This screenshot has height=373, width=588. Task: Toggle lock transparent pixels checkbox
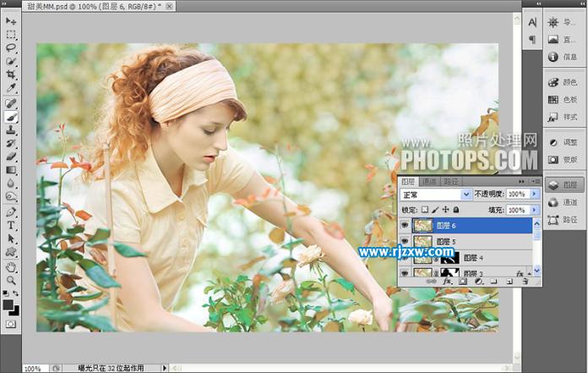coord(424,210)
